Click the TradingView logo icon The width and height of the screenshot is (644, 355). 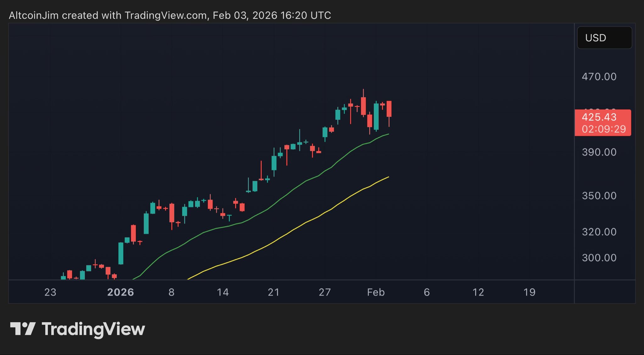[23, 329]
